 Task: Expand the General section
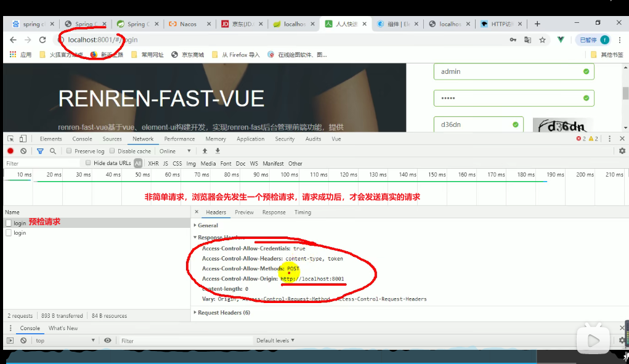(206, 225)
